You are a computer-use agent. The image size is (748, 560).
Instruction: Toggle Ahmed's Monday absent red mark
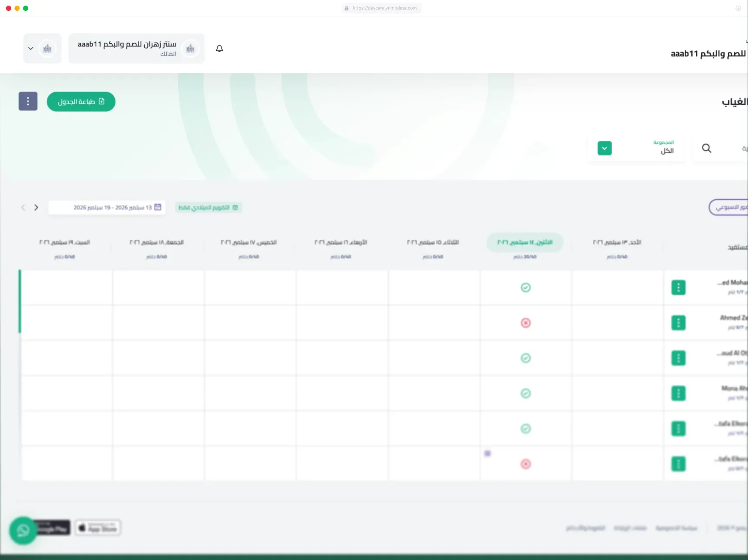point(526,323)
